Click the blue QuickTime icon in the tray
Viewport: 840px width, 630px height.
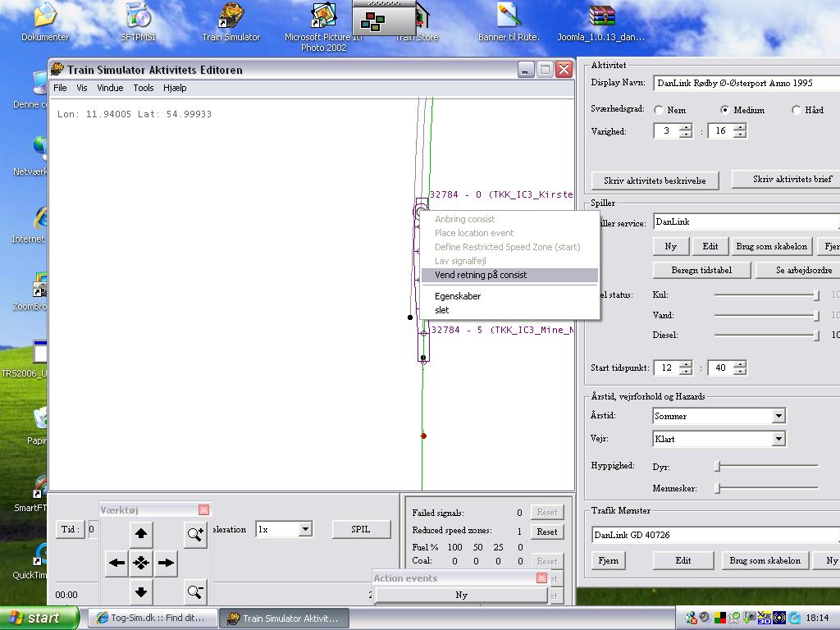point(794,619)
